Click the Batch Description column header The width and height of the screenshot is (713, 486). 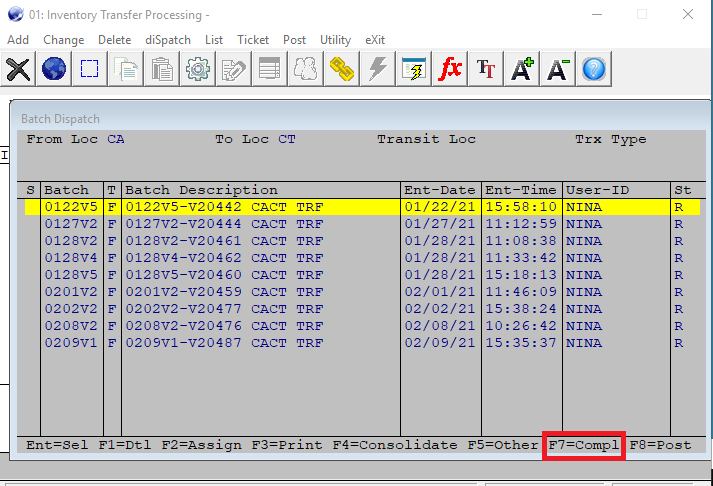tap(201, 190)
